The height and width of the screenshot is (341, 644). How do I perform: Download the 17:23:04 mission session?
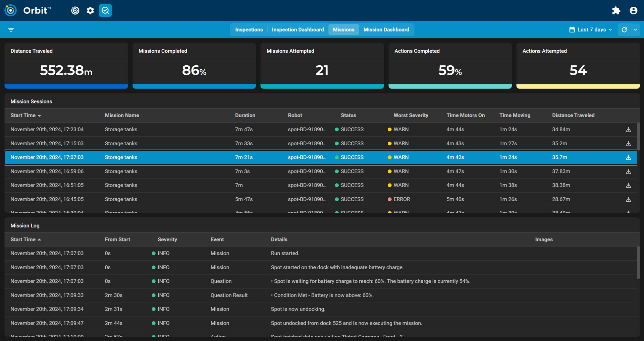[x=629, y=130]
